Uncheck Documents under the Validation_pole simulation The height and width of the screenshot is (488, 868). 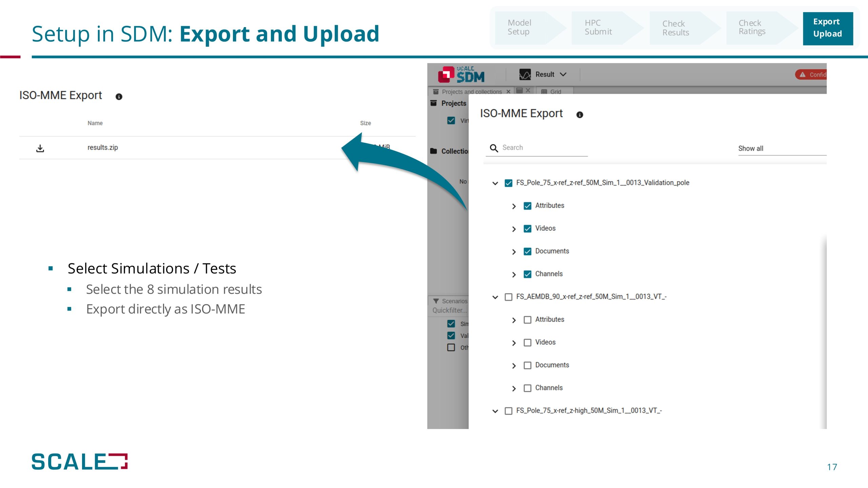(x=527, y=251)
